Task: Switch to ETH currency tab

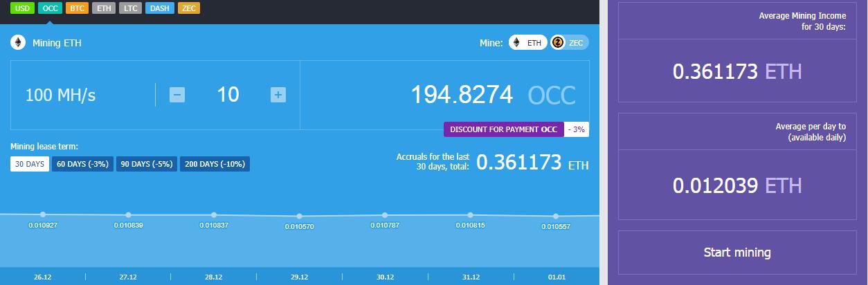Action: (104, 8)
